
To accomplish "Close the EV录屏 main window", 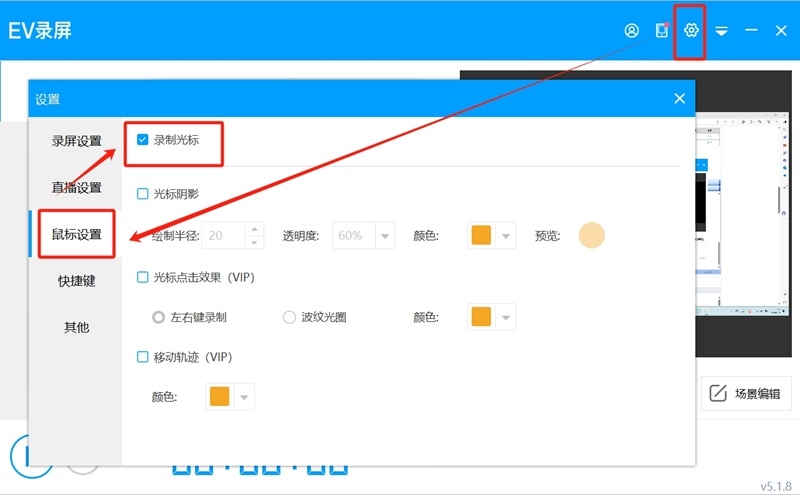I will coord(781,31).
